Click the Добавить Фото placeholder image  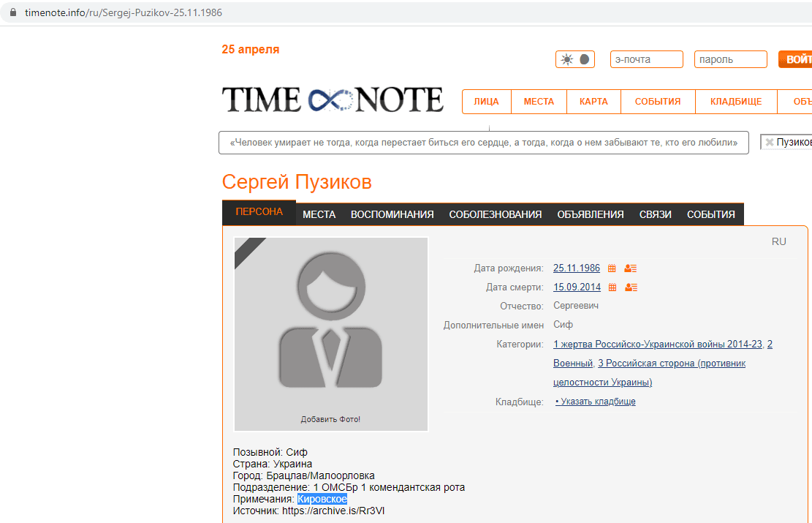tap(330, 334)
